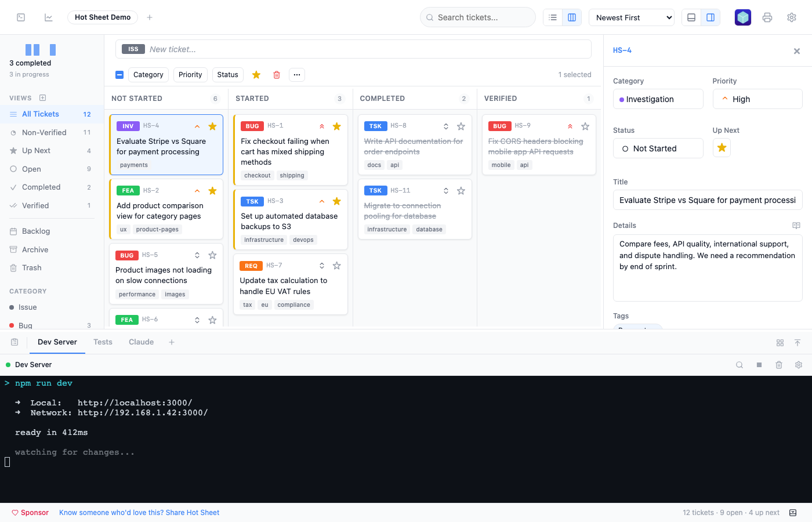
Task: Open the Backlog view
Action: [51, 231]
